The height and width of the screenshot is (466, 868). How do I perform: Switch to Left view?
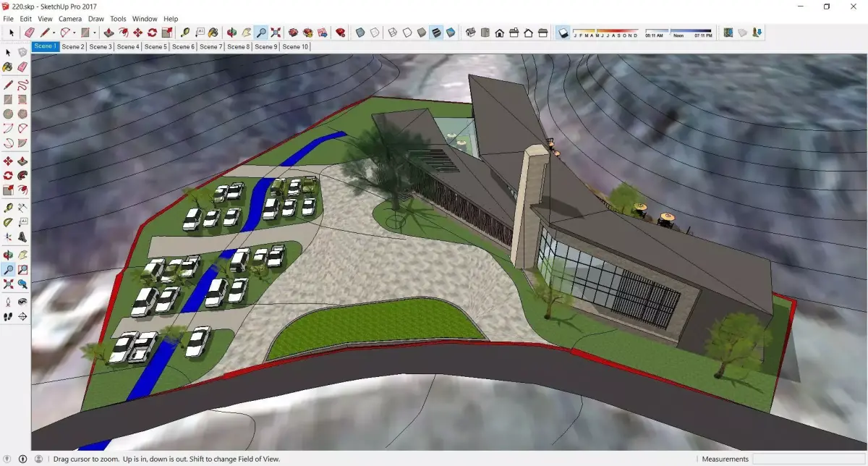pyautogui.click(x=542, y=33)
